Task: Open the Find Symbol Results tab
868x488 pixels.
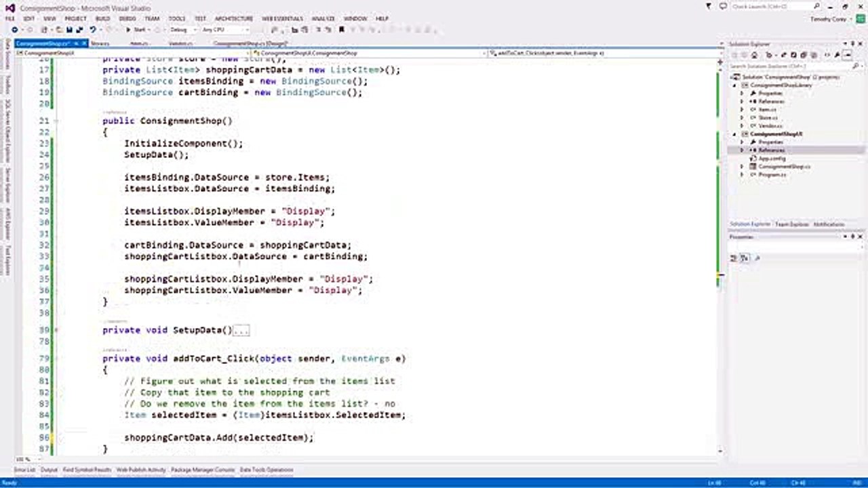Action: (x=87, y=470)
